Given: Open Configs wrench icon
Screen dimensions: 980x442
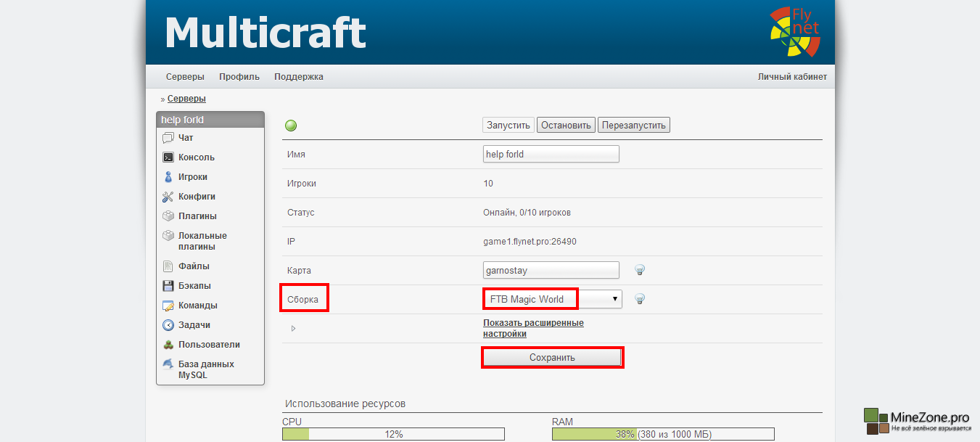Looking at the screenshot, I should pyautogui.click(x=168, y=197).
